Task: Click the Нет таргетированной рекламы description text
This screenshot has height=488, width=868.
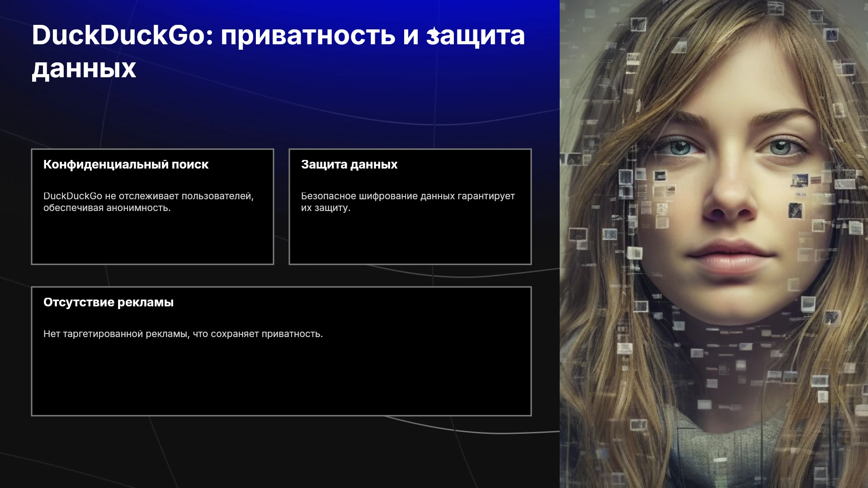Action: pos(183,334)
